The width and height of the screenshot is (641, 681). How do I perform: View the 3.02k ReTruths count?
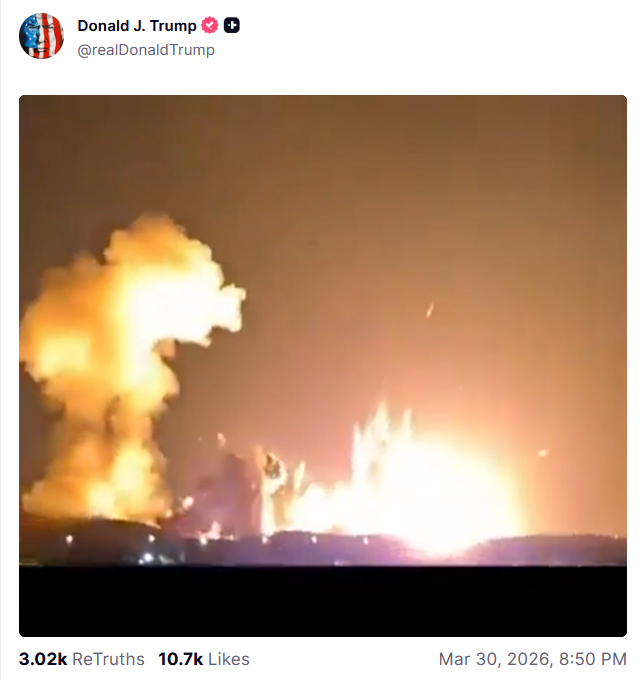[x=82, y=659]
